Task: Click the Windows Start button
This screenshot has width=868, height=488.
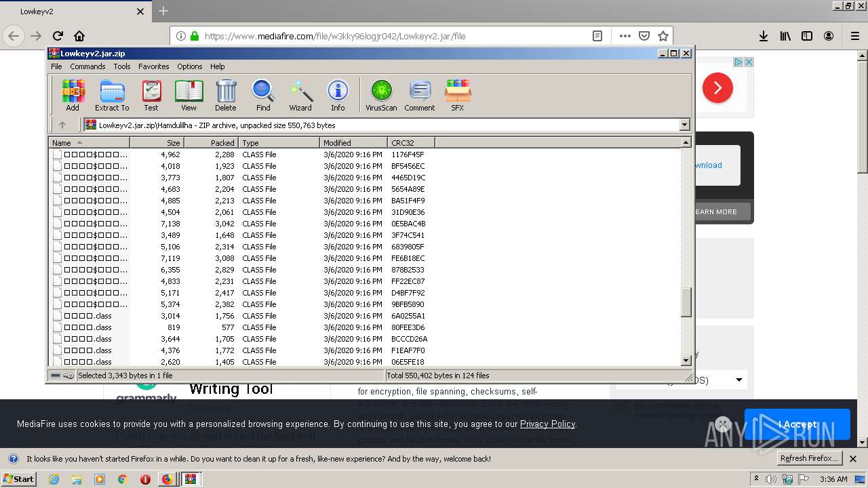Action: (18, 479)
